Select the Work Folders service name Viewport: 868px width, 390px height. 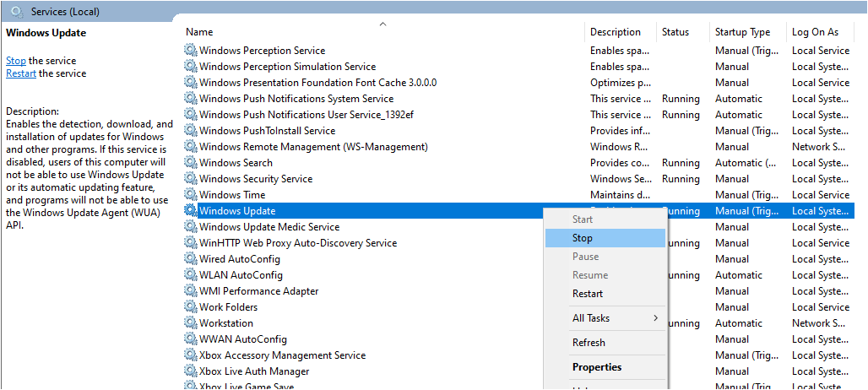[x=228, y=307]
